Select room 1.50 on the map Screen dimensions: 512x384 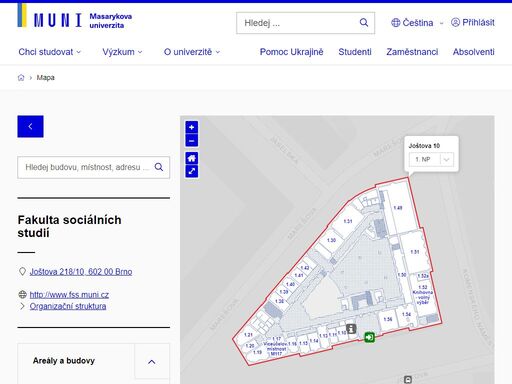click(x=402, y=275)
